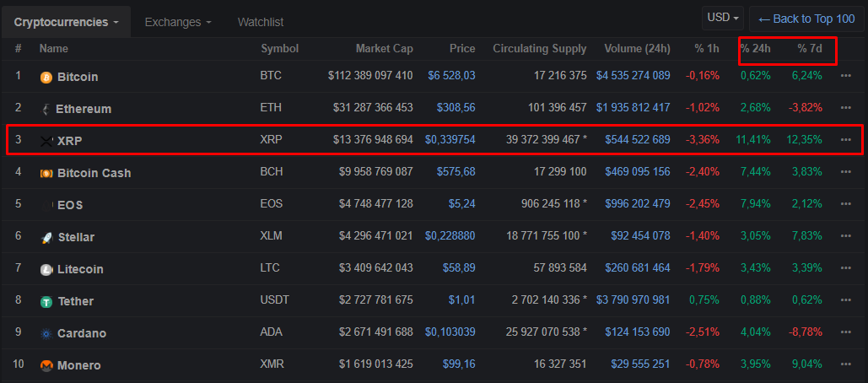Viewport: 868px width, 383px height.
Task: Click the Litecoin logo icon
Action: [x=46, y=270]
